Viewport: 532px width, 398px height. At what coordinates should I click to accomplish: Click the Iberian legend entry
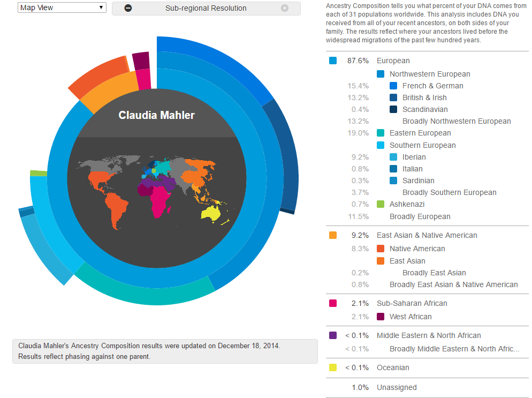(414, 157)
